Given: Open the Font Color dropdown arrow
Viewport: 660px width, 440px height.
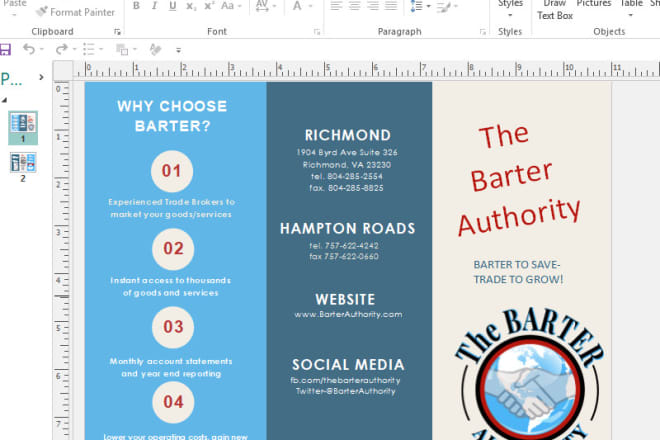Looking at the screenshot, I should 311,6.
